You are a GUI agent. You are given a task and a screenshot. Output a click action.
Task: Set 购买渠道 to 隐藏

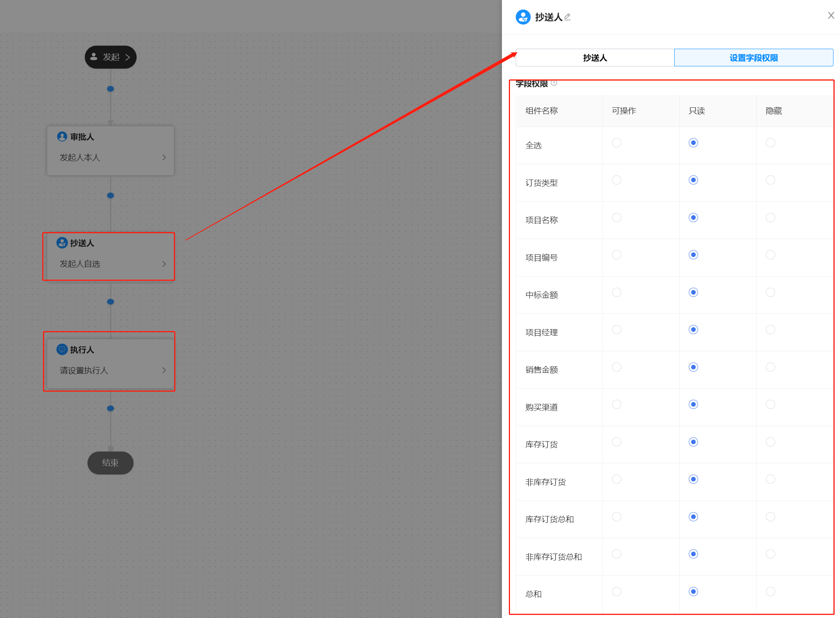[x=771, y=404]
